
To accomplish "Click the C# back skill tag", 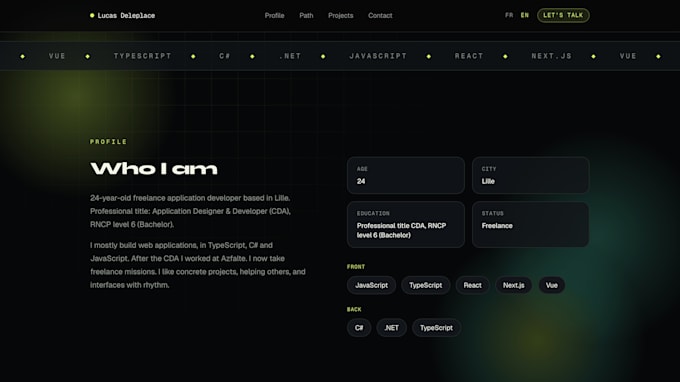I will pos(359,328).
